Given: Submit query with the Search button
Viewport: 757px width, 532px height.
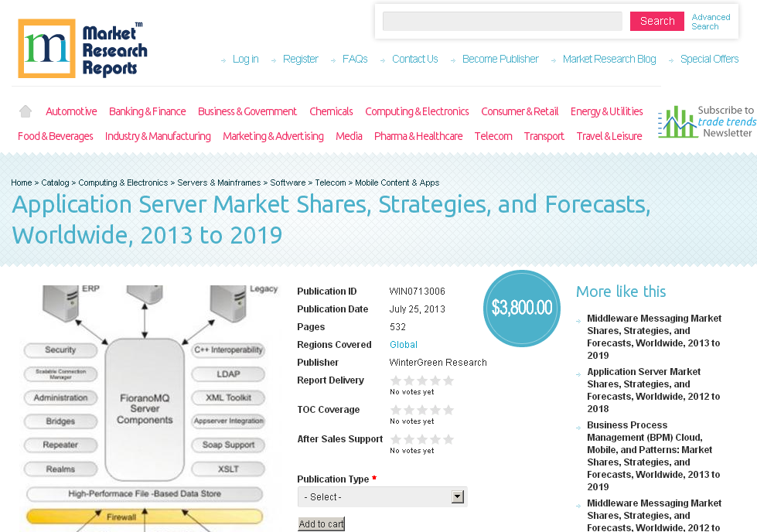Looking at the screenshot, I should 657,21.
